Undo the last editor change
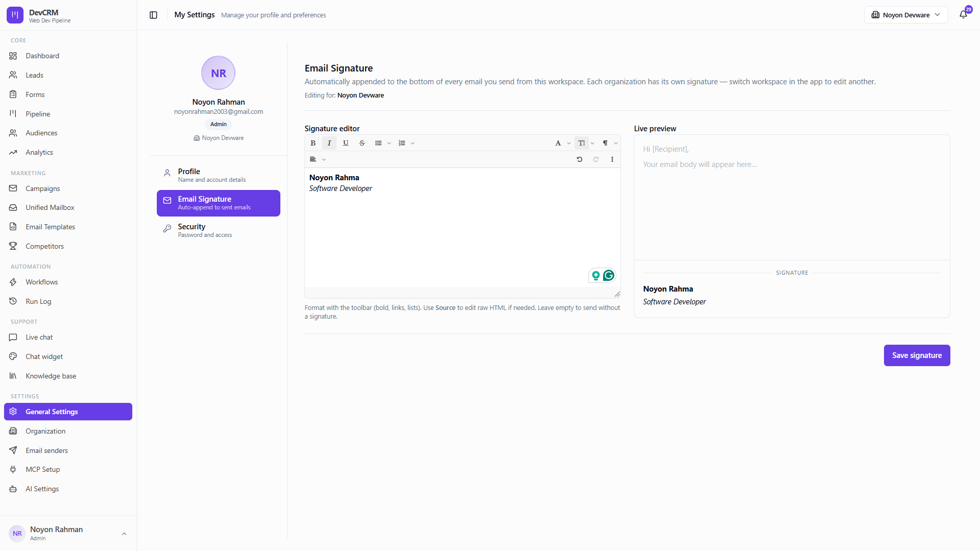Image resolution: width=980 pixels, height=551 pixels. click(580, 159)
